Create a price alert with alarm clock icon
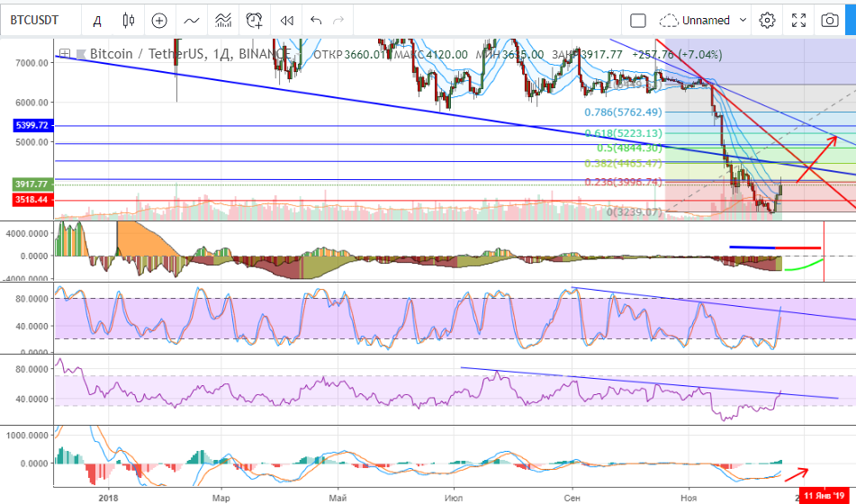 tap(255, 20)
